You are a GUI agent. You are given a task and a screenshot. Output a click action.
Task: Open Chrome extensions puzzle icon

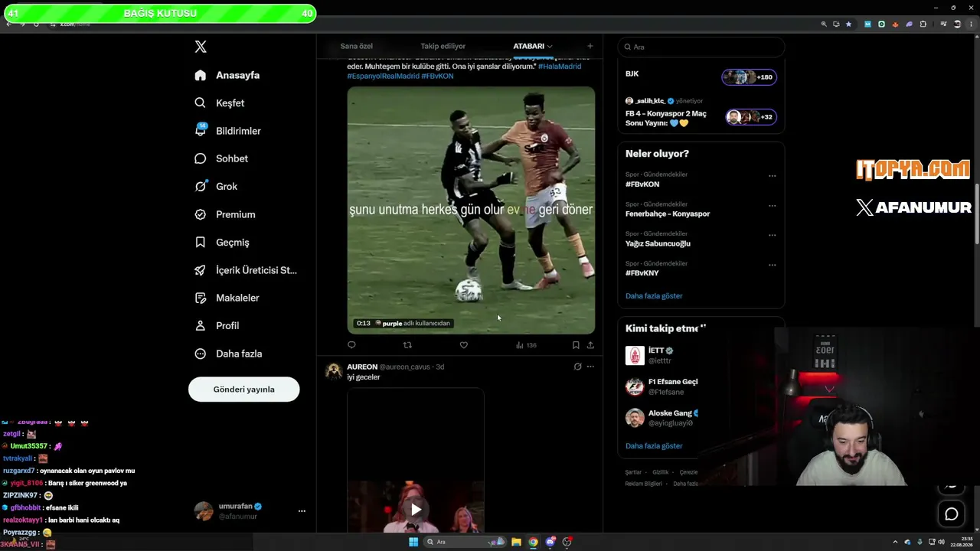coord(923,24)
